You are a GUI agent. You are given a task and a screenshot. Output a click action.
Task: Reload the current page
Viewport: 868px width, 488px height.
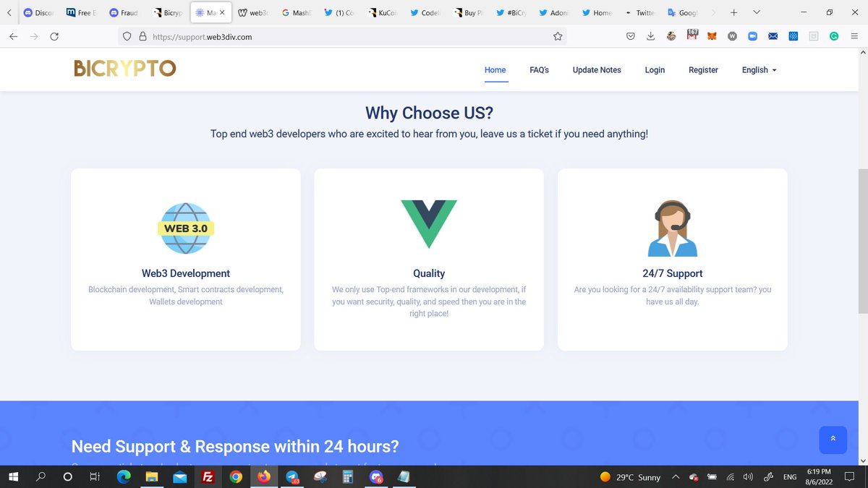pyautogui.click(x=54, y=36)
